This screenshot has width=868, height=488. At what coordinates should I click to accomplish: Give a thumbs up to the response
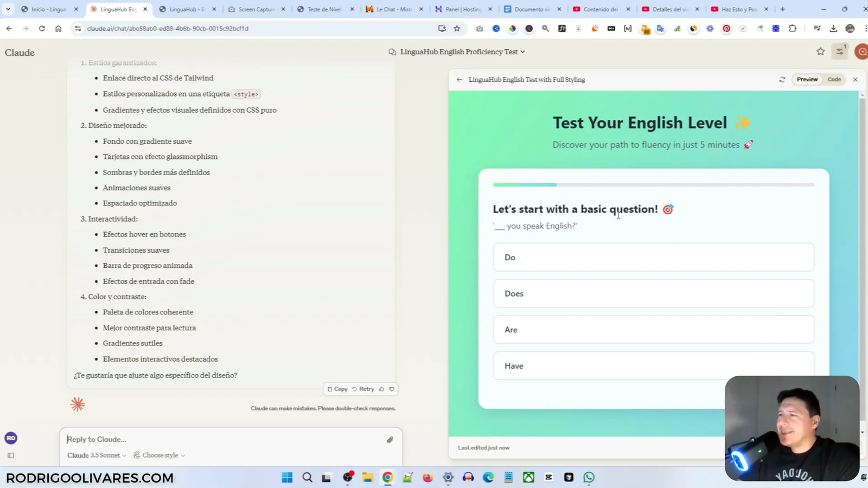381,389
